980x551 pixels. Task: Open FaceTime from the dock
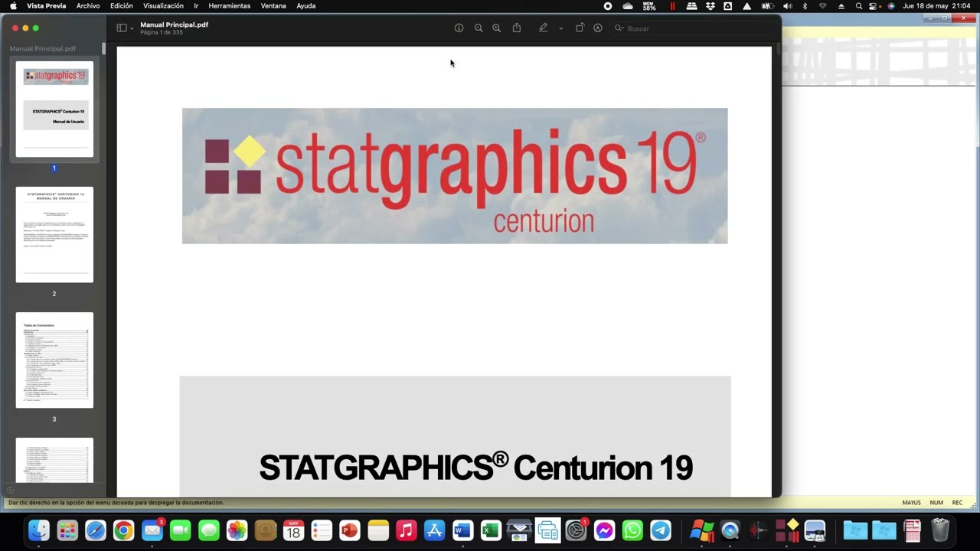[181, 530]
